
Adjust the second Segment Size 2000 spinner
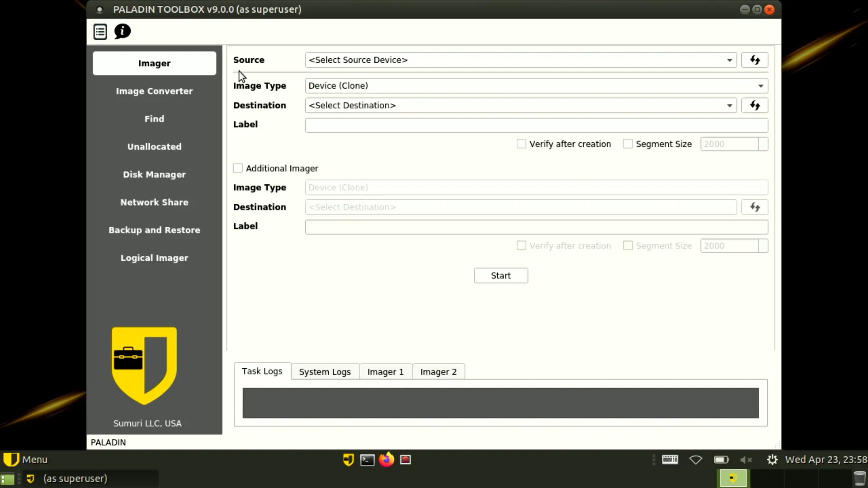pyautogui.click(x=734, y=246)
